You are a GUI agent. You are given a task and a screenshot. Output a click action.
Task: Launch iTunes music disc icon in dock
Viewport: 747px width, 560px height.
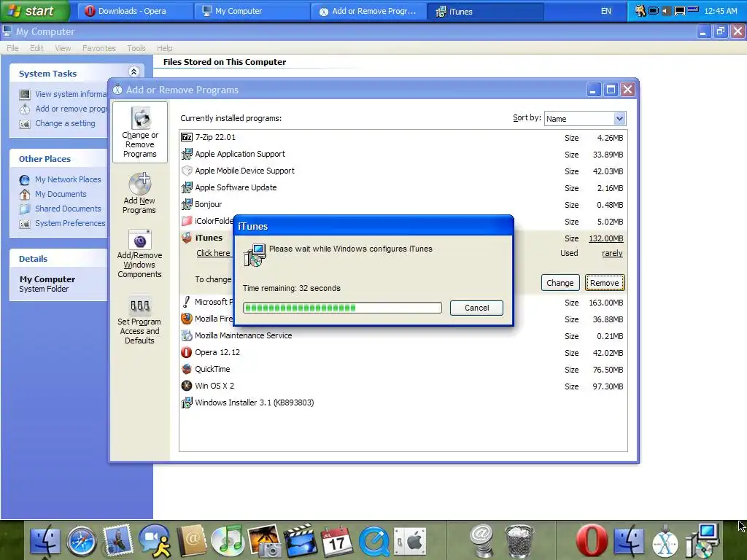click(x=228, y=542)
